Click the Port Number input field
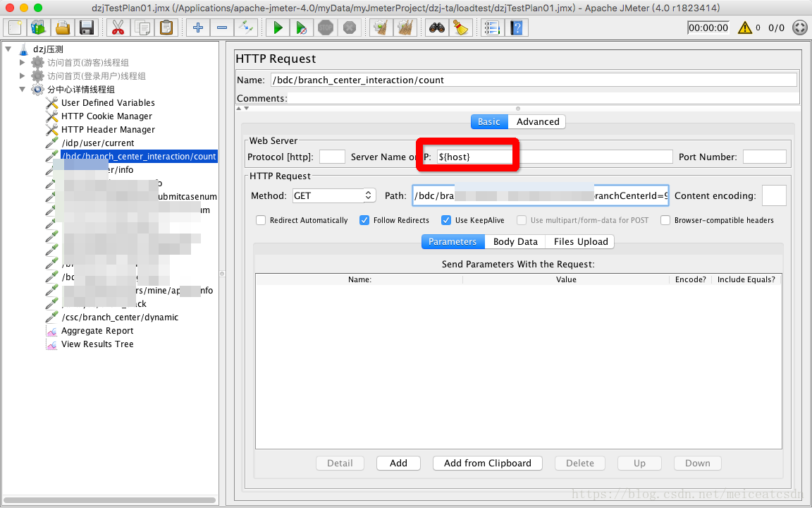This screenshot has height=508, width=812. pyautogui.click(x=764, y=157)
